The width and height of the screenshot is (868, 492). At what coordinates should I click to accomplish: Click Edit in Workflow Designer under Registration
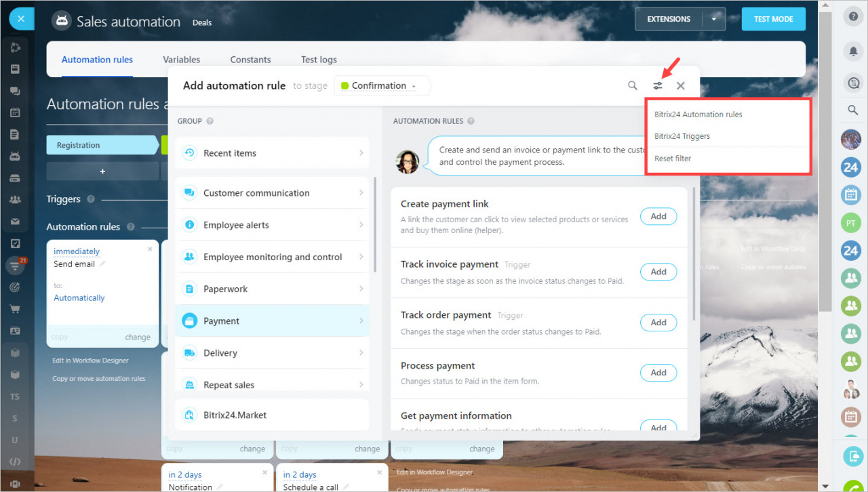click(x=90, y=361)
